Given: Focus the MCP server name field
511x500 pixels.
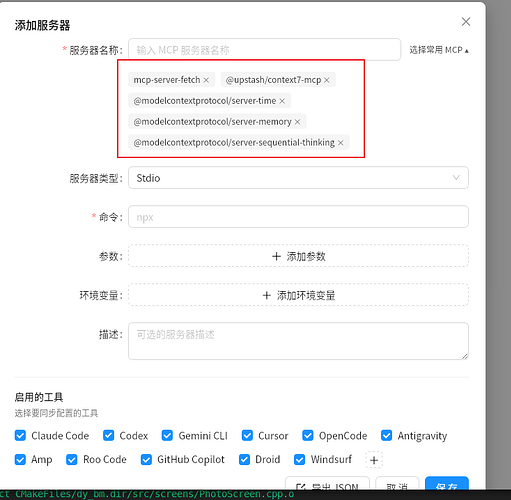Looking at the screenshot, I should [264, 50].
